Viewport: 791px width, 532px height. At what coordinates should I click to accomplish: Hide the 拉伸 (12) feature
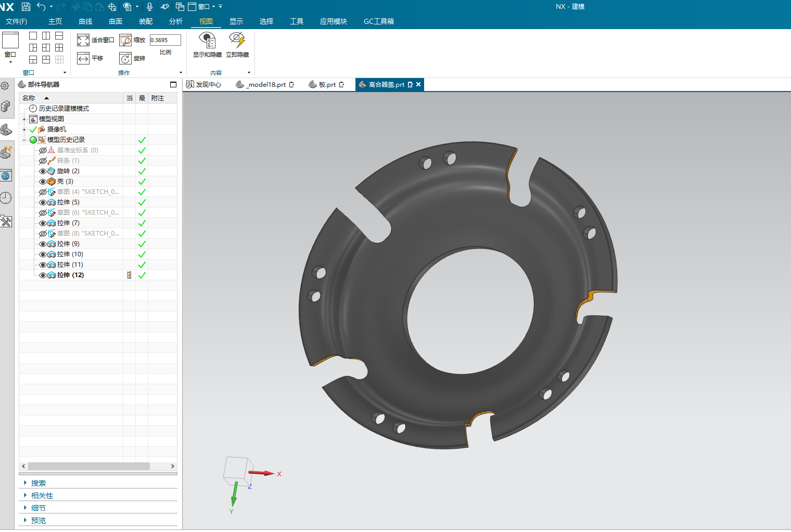pos(43,275)
